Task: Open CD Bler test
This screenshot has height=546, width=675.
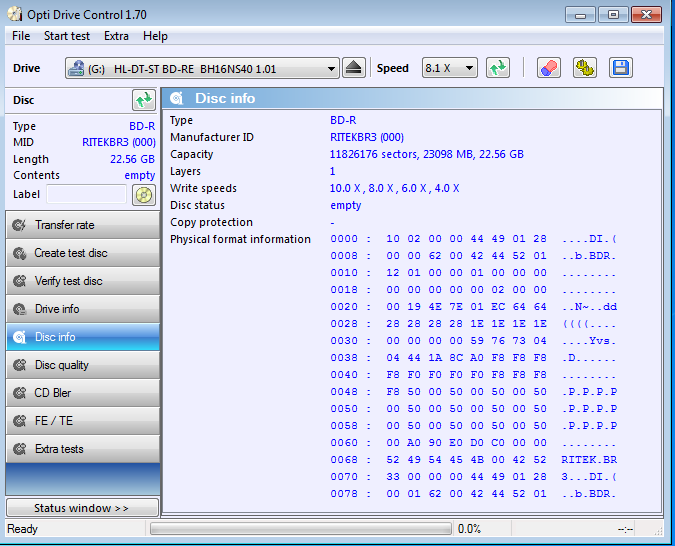Action: click(83, 393)
